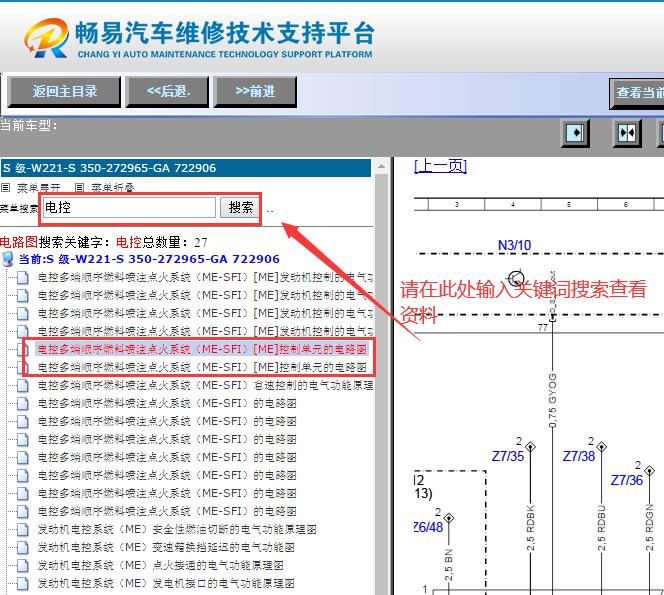
Task: Click the transistor symbol under N3/10
Action: [516, 279]
